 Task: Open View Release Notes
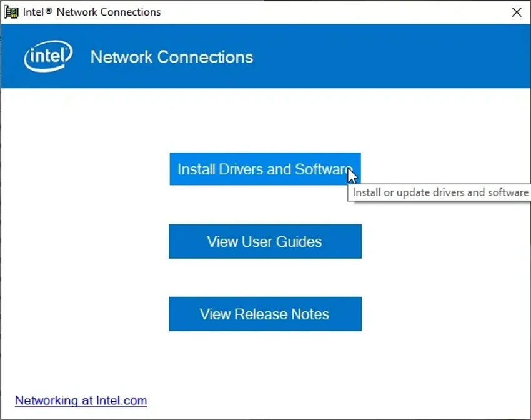coord(265,314)
